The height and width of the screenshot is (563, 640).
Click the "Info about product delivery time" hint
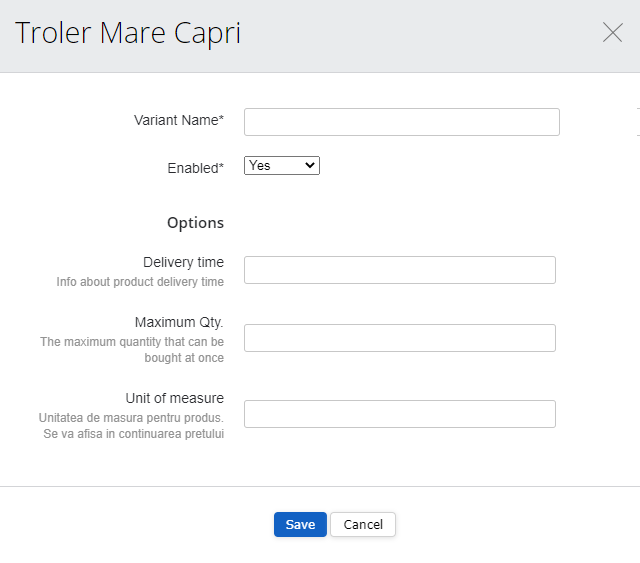(140, 282)
